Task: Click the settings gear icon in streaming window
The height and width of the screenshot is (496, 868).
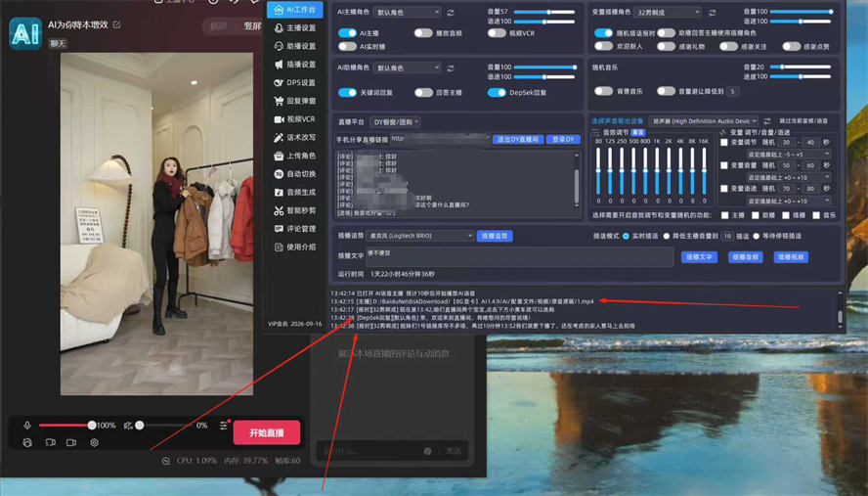Action: pyautogui.click(x=94, y=443)
